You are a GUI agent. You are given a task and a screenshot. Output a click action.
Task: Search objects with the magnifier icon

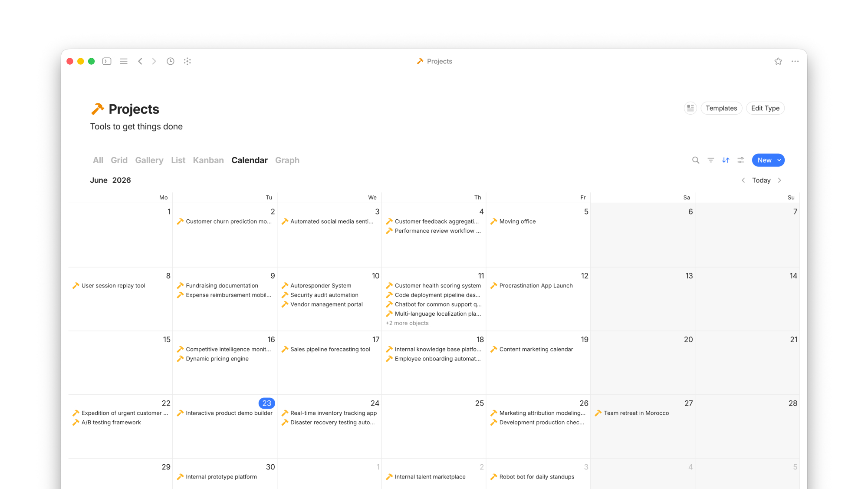pyautogui.click(x=696, y=160)
